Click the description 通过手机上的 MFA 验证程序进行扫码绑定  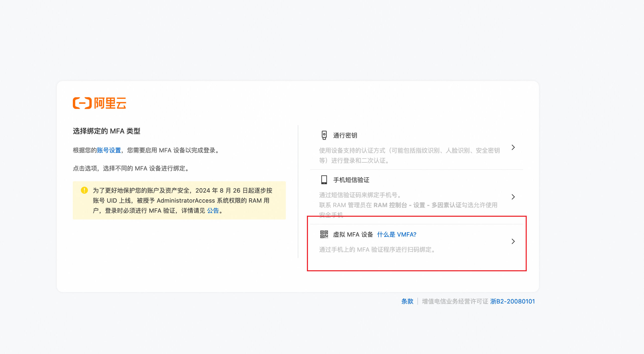[x=377, y=250]
